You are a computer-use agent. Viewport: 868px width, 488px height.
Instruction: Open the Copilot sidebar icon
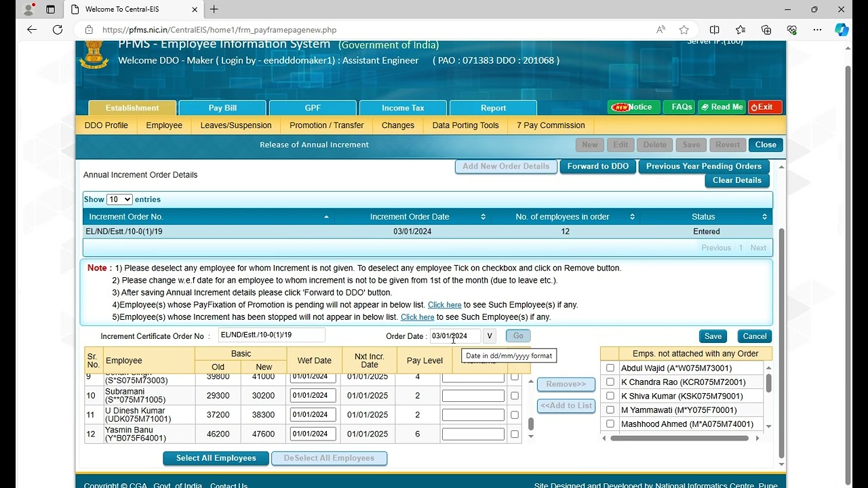pyautogui.click(x=842, y=30)
